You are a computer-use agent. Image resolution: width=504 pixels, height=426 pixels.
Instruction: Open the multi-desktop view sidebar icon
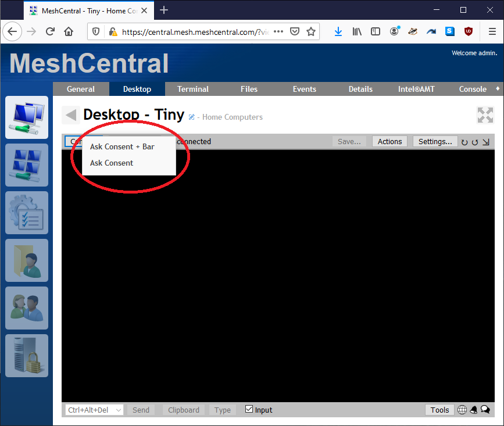27,165
